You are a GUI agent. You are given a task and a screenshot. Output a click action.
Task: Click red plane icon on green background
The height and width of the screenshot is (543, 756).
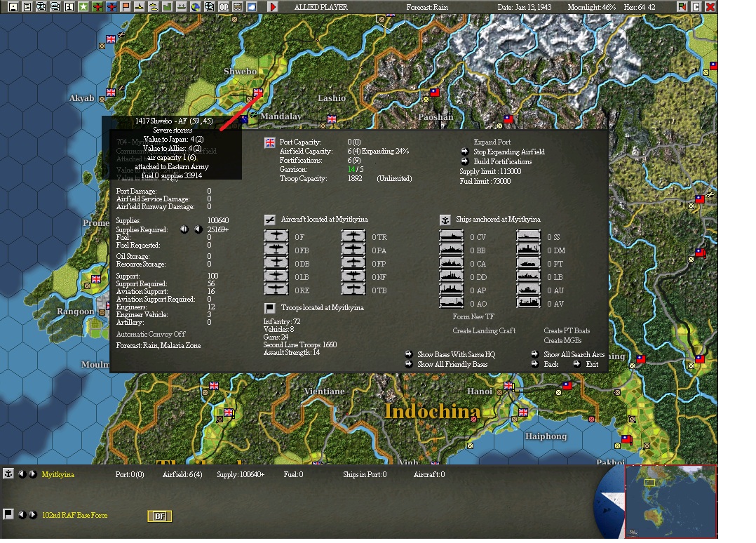pos(97,7)
